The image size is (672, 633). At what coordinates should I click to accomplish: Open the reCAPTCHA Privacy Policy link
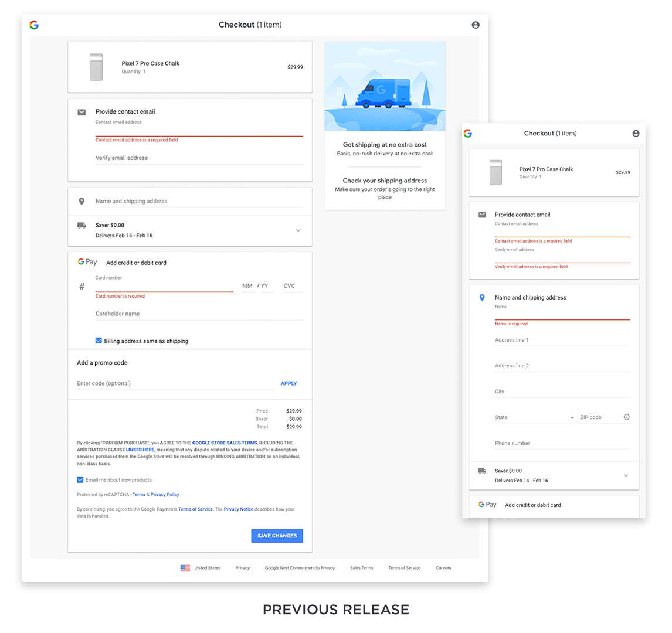[x=165, y=495]
